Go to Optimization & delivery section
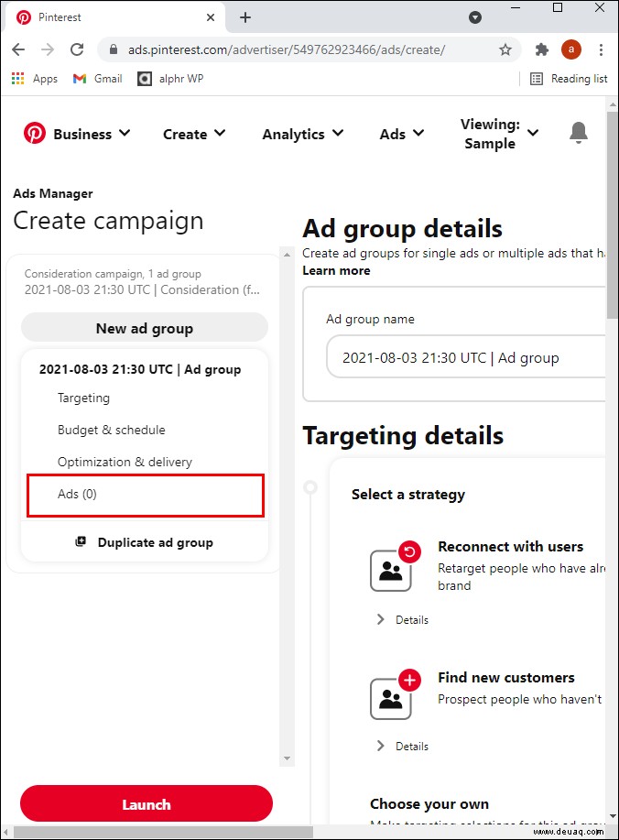Viewport: 619px width, 840px height. pyautogui.click(x=125, y=462)
